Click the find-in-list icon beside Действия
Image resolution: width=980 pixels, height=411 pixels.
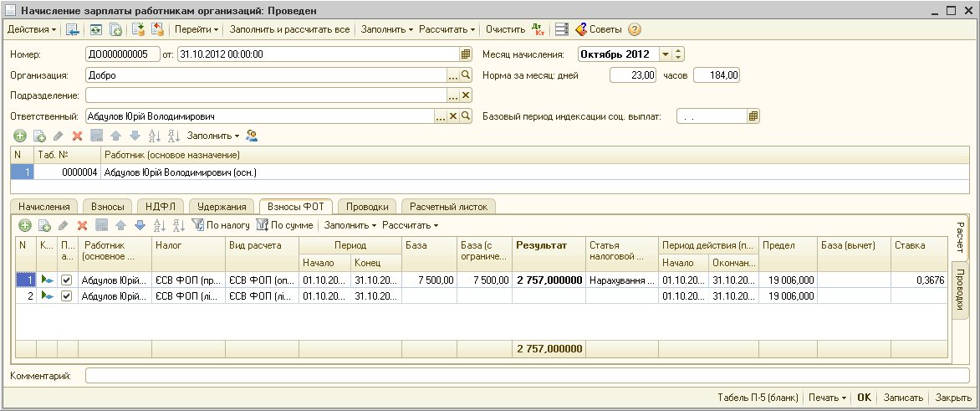coord(72,29)
